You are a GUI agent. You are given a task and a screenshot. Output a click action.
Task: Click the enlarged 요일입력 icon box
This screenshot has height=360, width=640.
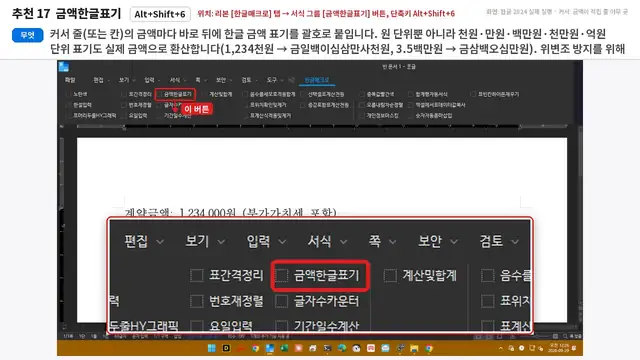click(x=197, y=326)
